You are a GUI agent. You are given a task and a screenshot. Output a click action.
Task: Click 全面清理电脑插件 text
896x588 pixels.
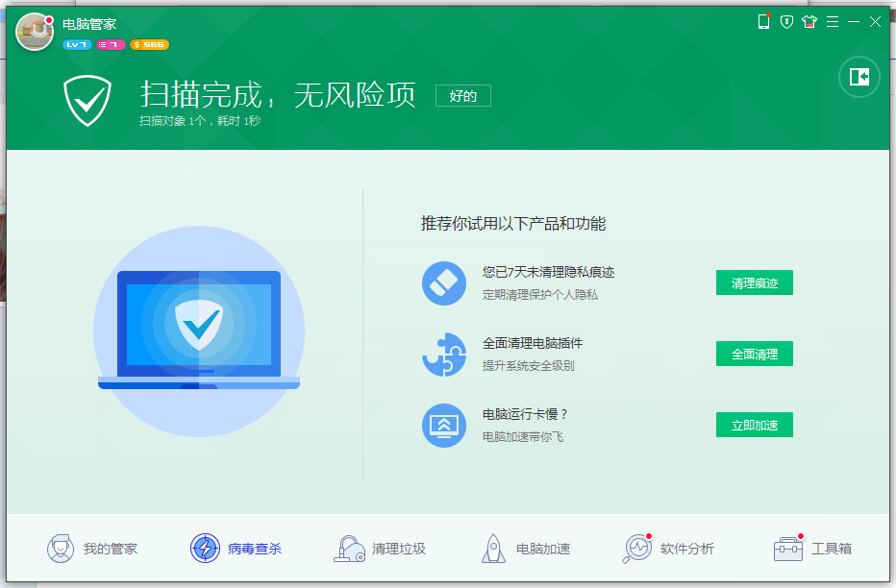pyautogui.click(x=532, y=343)
